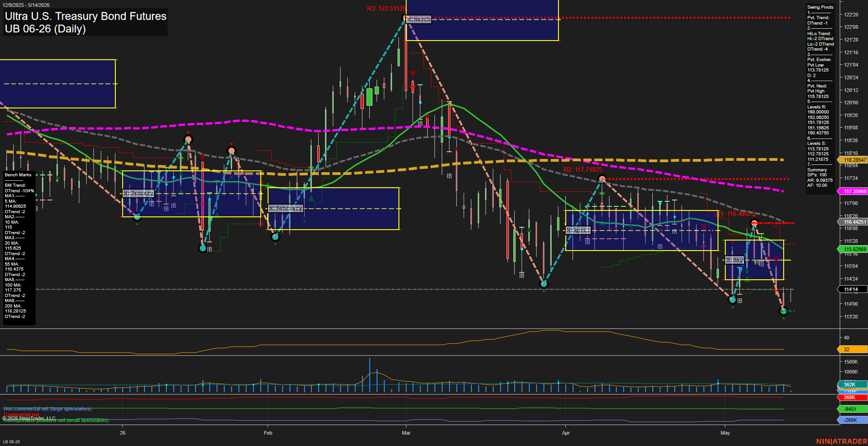Click the 55 MA 116.4375 entry
This screenshot has width=868, height=446.
tap(14, 267)
